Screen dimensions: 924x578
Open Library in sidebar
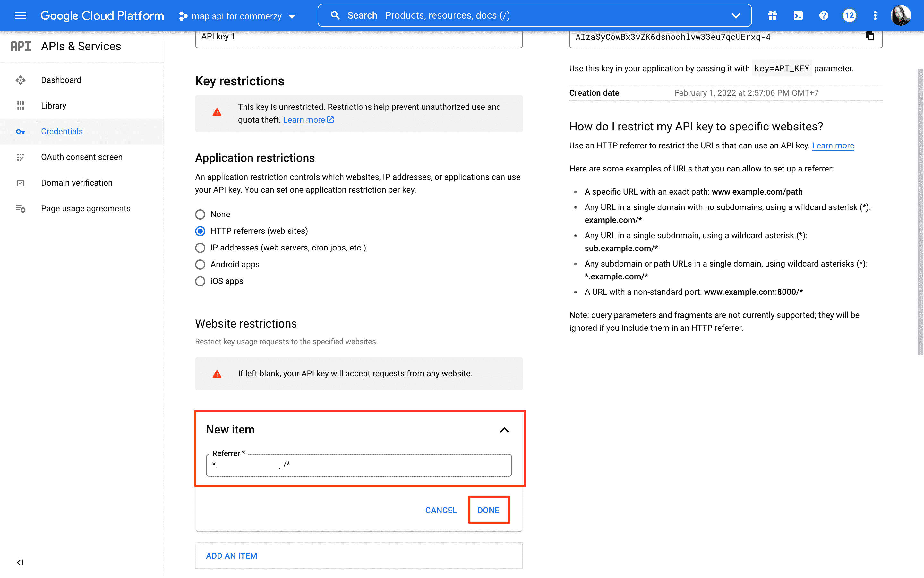click(82, 106)
